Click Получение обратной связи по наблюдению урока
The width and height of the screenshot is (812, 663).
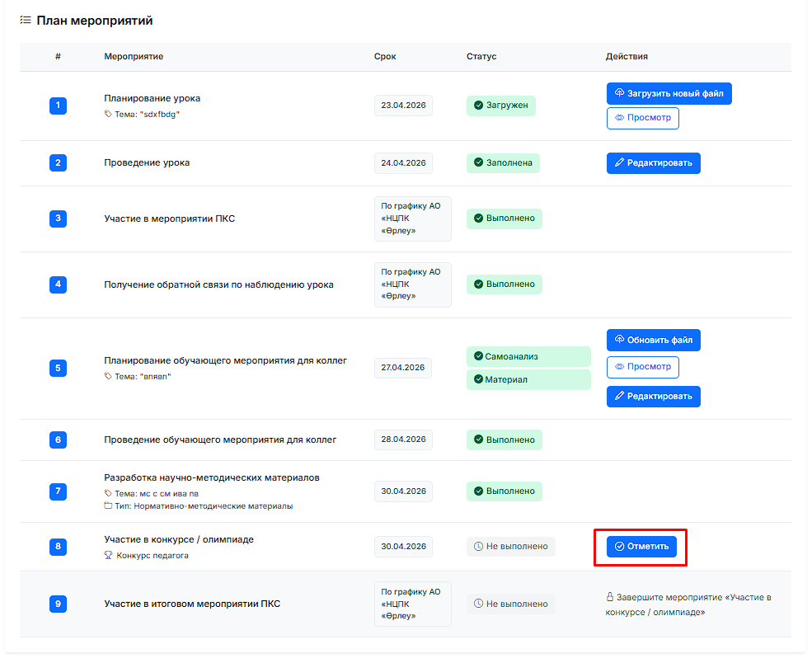[218, 284]
